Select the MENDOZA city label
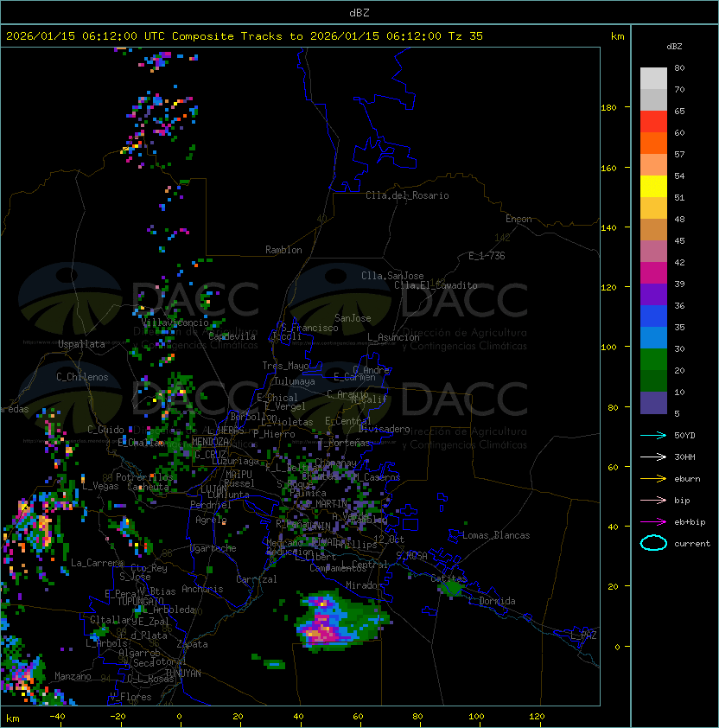This screenshot has height=728, width=719. [x=210, y=442]
